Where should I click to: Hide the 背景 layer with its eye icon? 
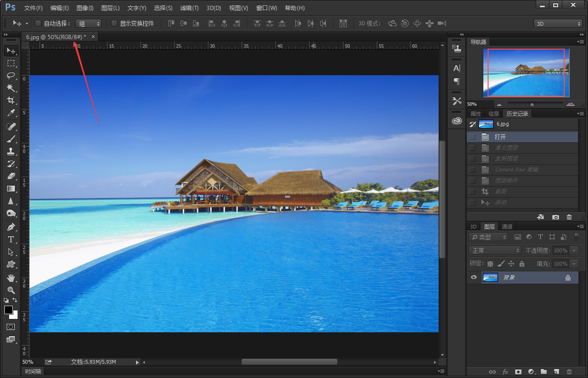(473, 278)
